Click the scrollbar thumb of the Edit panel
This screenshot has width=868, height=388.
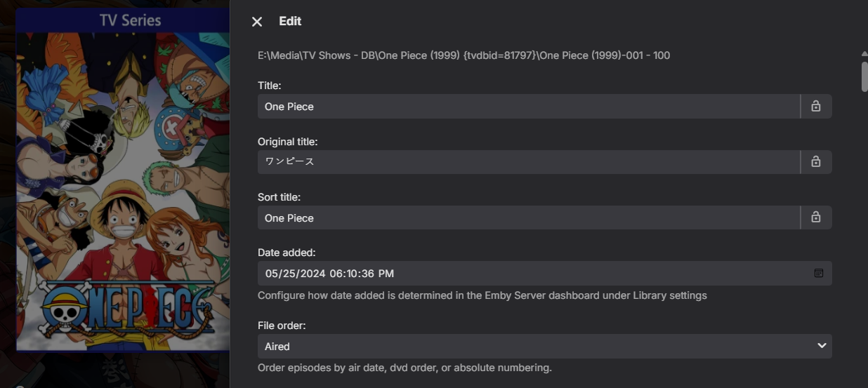(864, 76)
